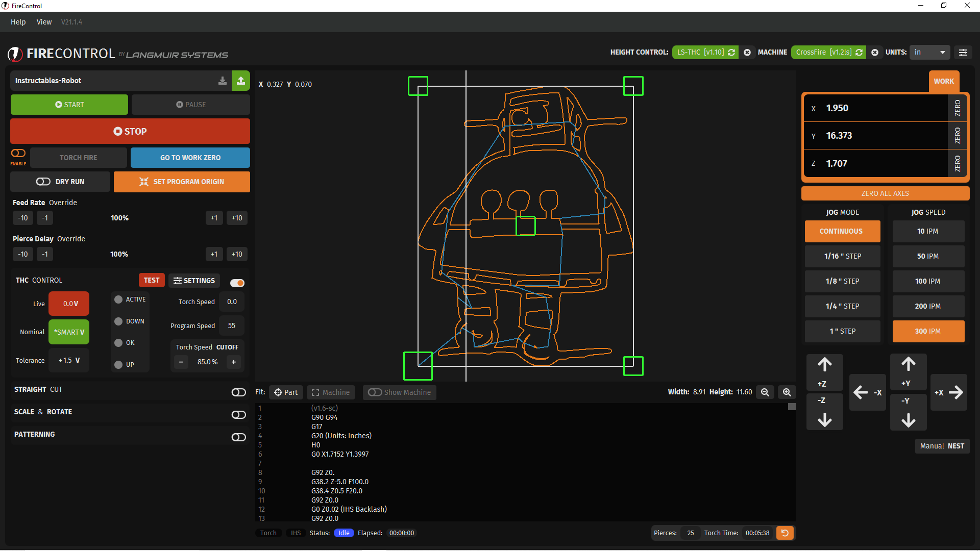
Task: Enable the Show Machine toggle
Action: point(375,392)
